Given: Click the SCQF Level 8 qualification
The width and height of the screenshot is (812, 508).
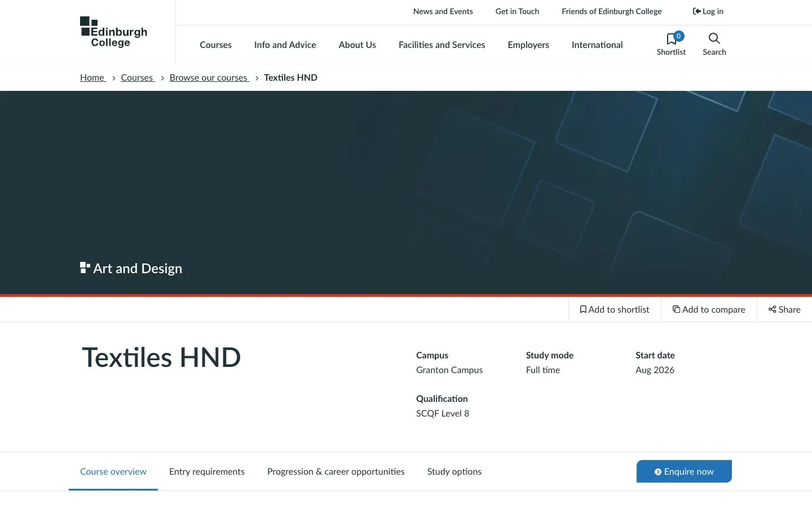Looking at the screenshot, I should pos(443,413).
